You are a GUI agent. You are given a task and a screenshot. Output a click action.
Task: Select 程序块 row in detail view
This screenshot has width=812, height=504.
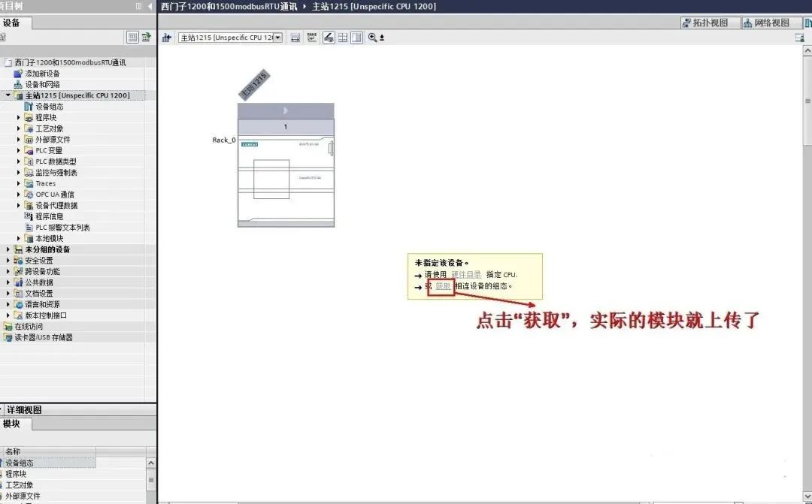click(x=48, y=474)
